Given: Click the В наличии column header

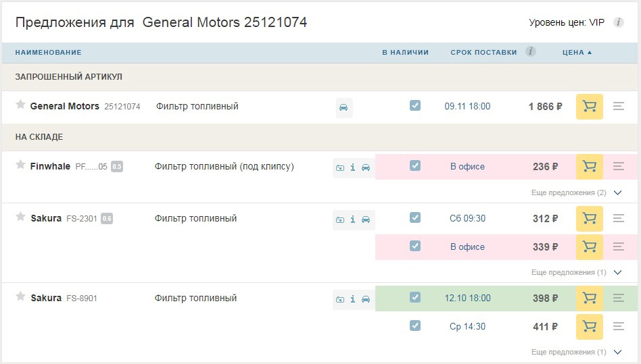Looking at the screenshot, I should click(405, 52).
